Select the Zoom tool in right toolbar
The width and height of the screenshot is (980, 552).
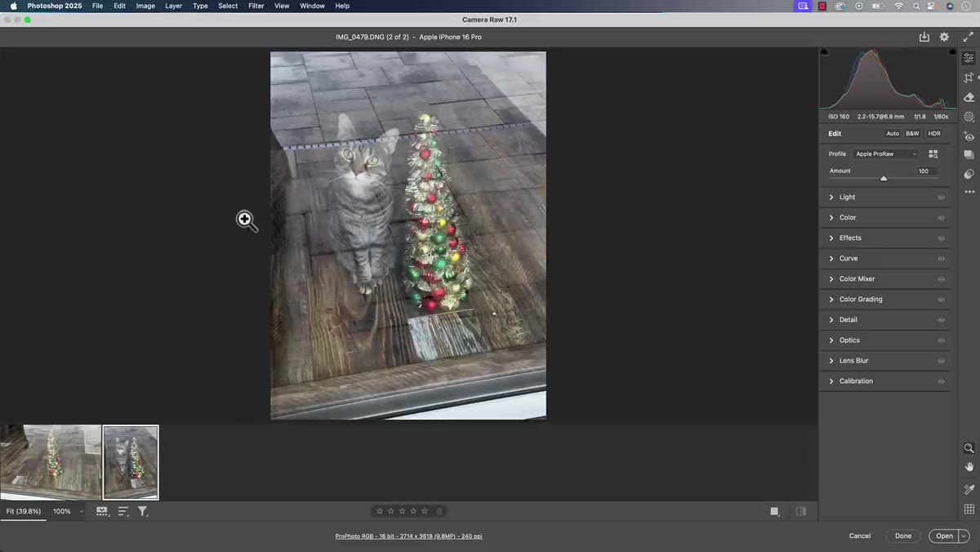click(x=969, y=448)
